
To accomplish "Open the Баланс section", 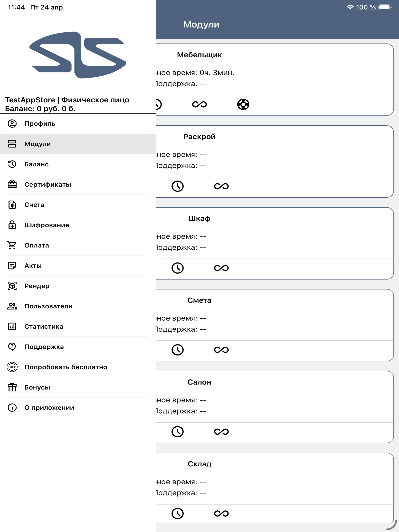I will [x=78, y=164].
